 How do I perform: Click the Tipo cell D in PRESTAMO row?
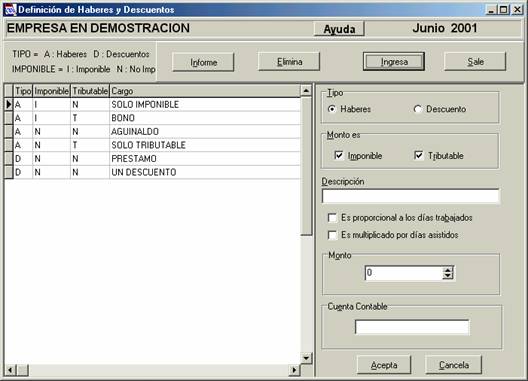tap(23, 158)
